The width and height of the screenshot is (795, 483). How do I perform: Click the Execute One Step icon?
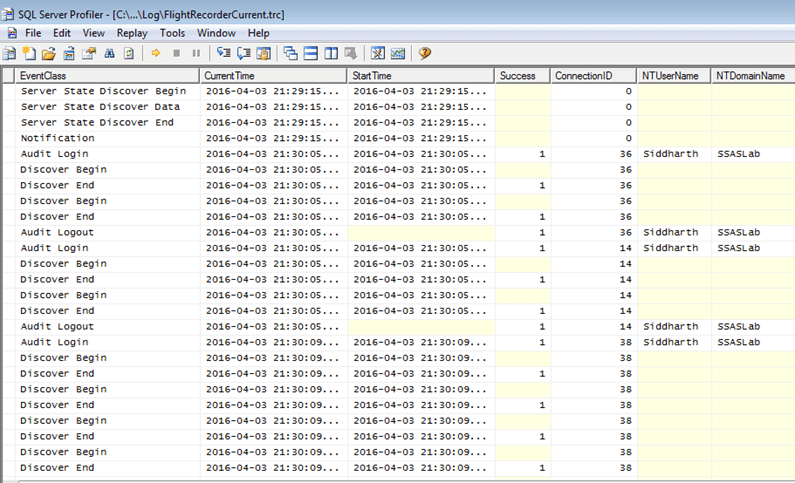[x=224, y=53]
